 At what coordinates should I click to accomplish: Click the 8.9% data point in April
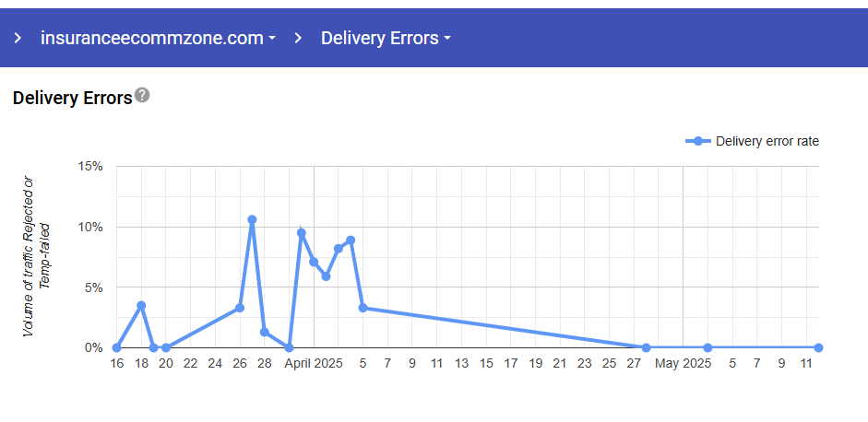click(x=351, y=240)
